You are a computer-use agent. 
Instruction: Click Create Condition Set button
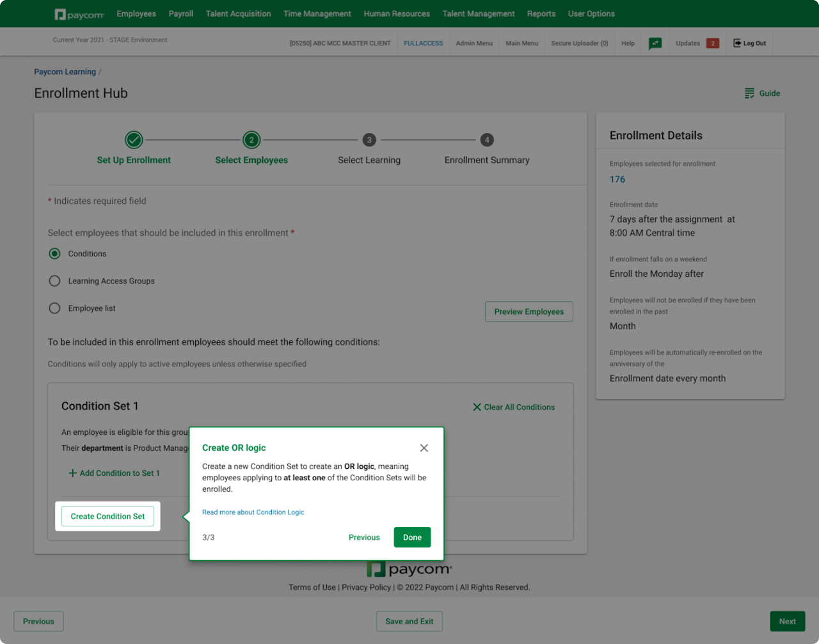pyautogui.click(x=107, y=516)
